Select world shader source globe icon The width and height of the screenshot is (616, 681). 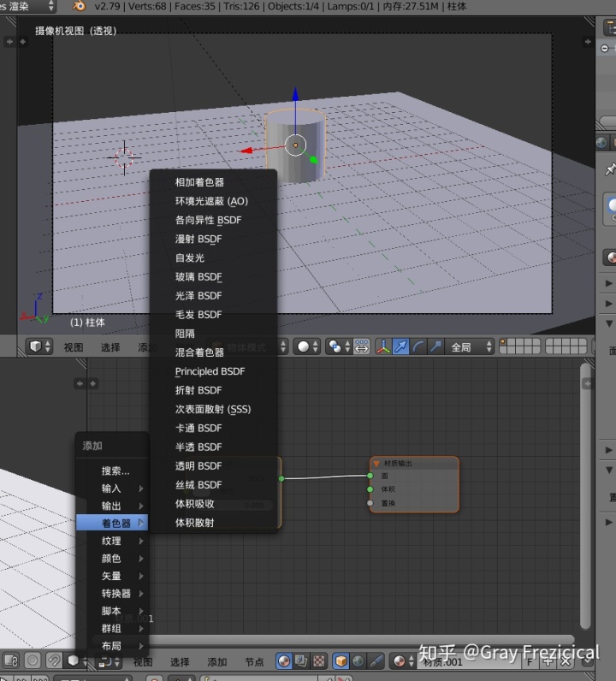(x=358, y=661)
